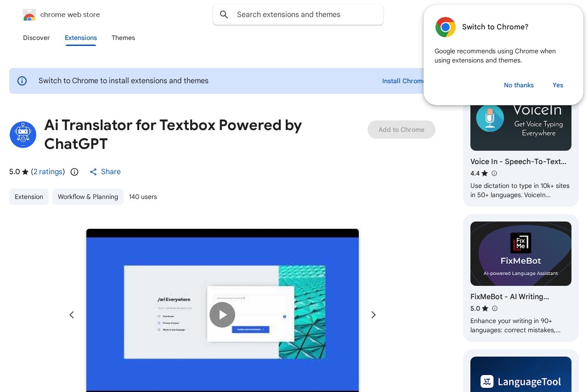
Task: Select the Workflow & Planning category chip
Action: 88,197
